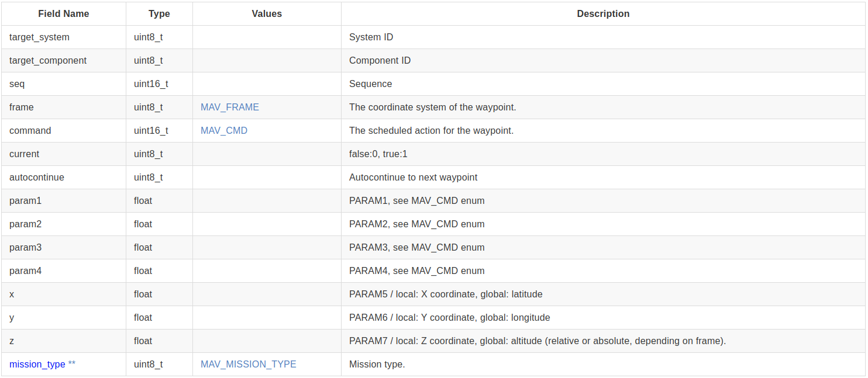
Task: Select the param3 field name cell
Action: coord(64,247)
